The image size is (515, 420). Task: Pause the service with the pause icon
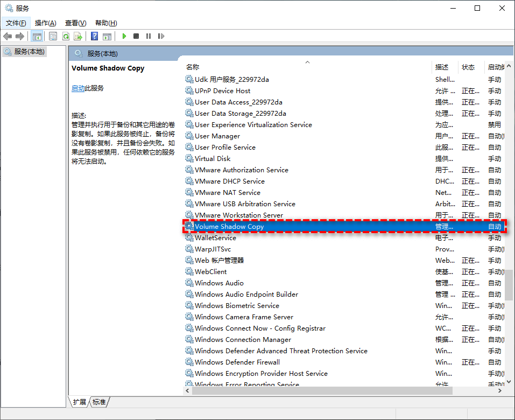(149, 36)
